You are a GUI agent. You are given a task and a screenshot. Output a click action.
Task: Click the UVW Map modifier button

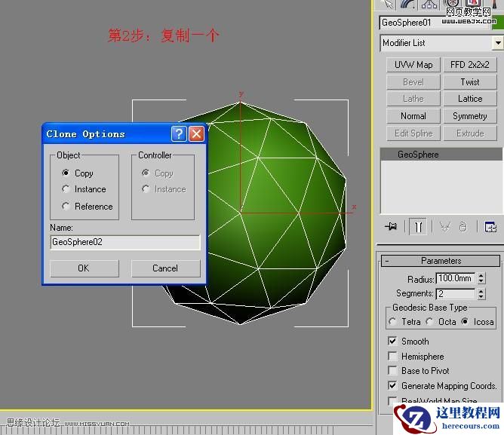pos(413,65)
